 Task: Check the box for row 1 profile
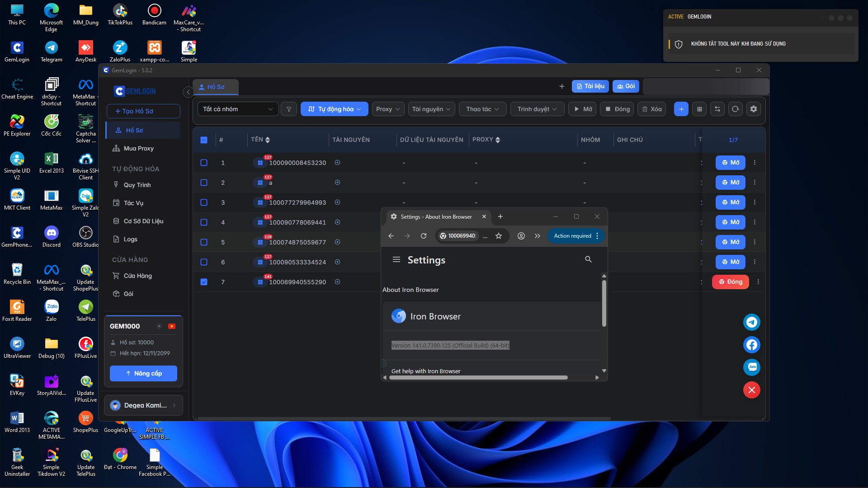[x=204, y=163]
